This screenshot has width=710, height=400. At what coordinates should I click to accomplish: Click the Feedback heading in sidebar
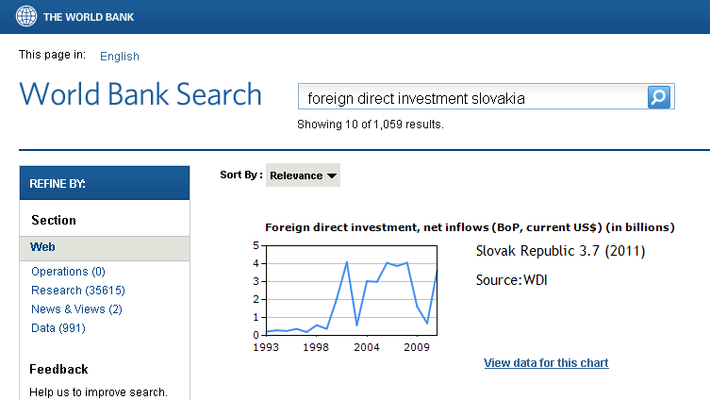tap(59, 369)
